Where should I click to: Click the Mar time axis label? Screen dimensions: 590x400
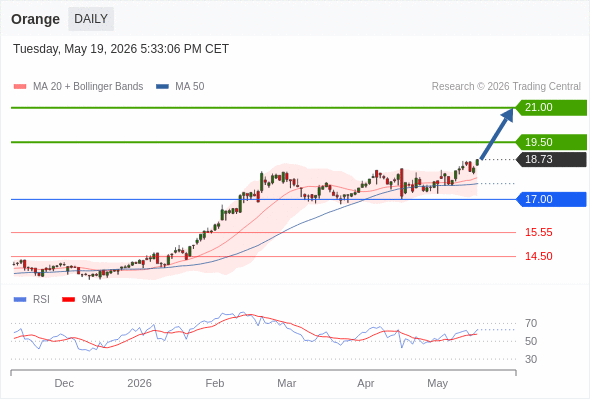287,383
